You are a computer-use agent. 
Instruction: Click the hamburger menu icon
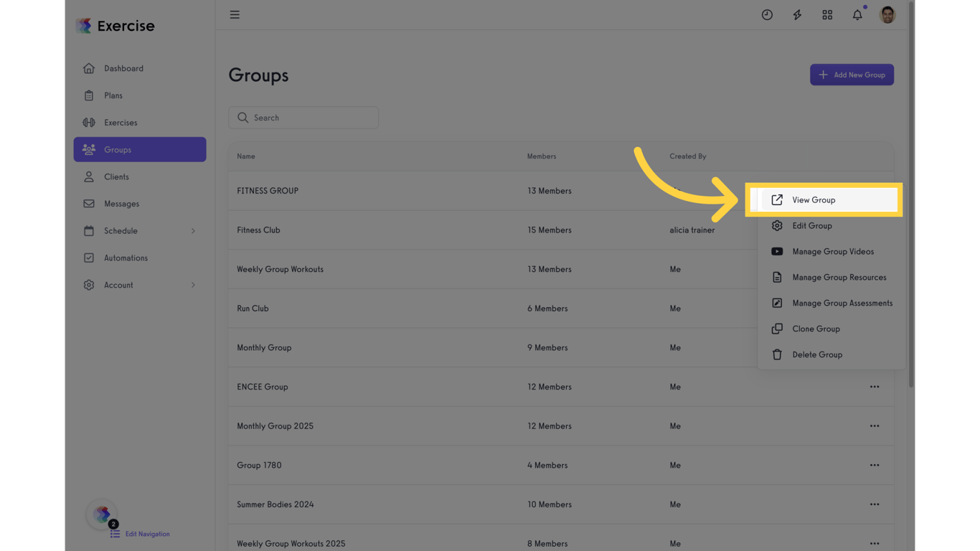[x=235, y=14]
